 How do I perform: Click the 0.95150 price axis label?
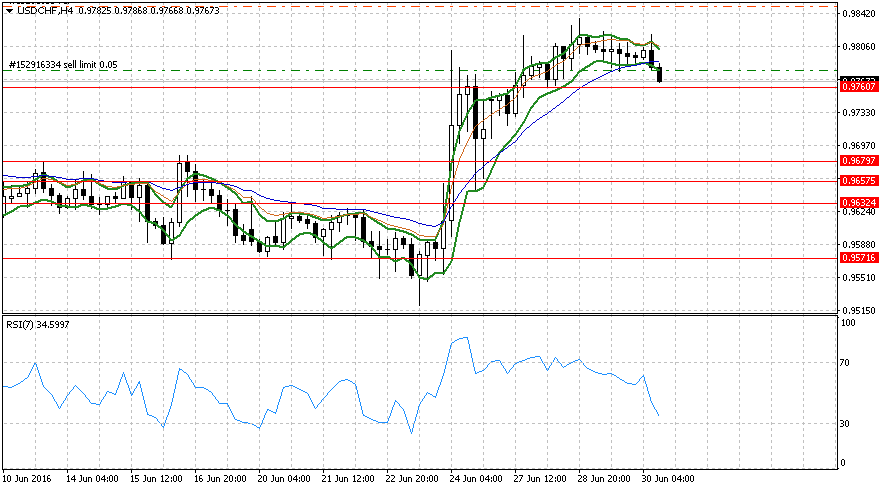click(x=859, y=310)
